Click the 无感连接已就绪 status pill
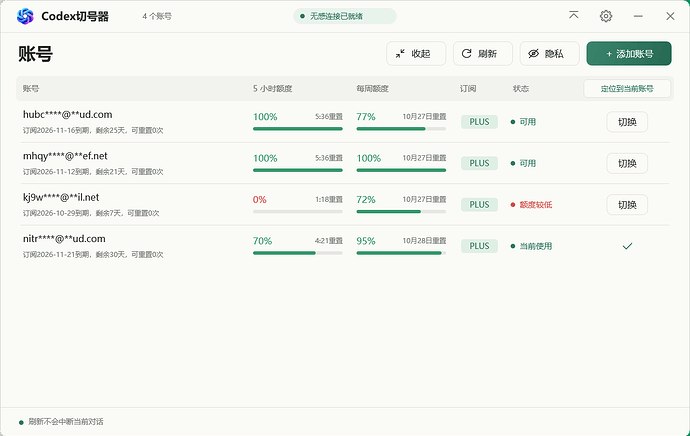Viewport: 690px width, 436px height. [345, 16]
